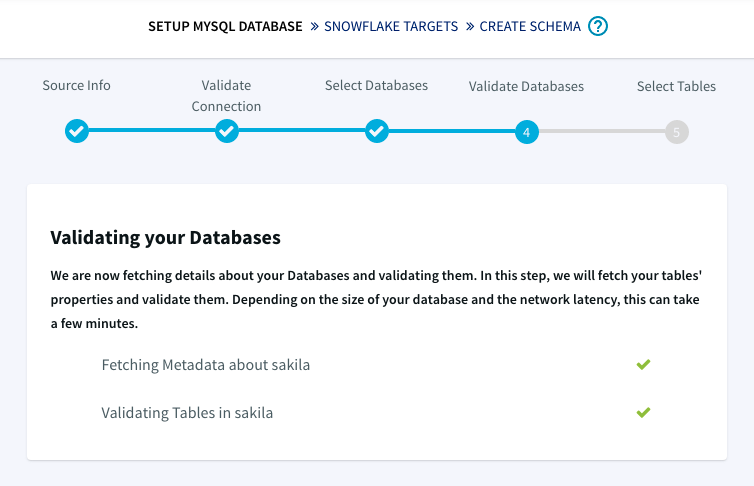Screen dimensions: 754x486
Task: Open the help question mark icon
Action: (598, 26)
